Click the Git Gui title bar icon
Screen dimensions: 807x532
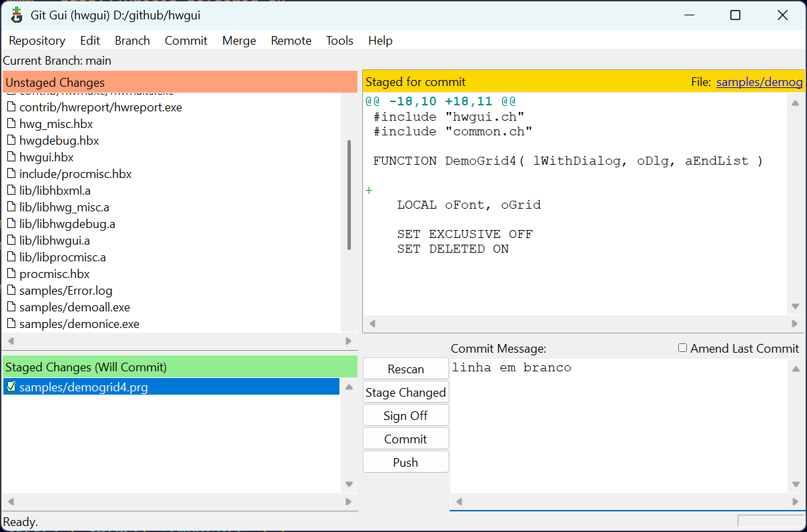click(x=17, y=15)
